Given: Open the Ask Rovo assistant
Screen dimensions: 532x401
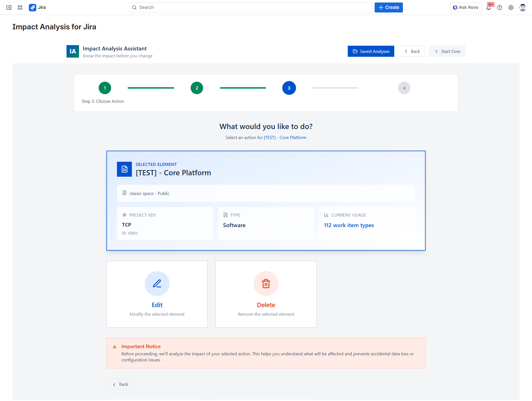Looking at the screenshot, I should pyautogui.click(x=466, y=7).
